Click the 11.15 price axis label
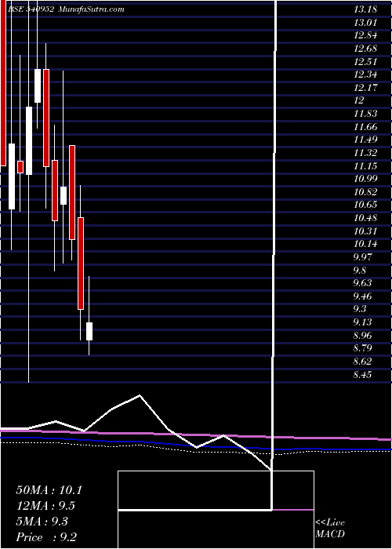Viewport: 392px width, 549px height. coord(365,166)
